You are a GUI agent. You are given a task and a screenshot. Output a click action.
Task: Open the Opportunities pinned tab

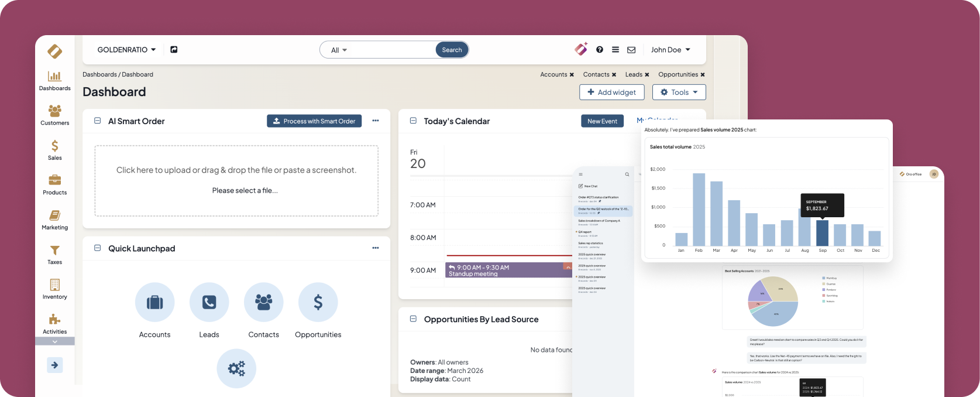pos(678,74)
